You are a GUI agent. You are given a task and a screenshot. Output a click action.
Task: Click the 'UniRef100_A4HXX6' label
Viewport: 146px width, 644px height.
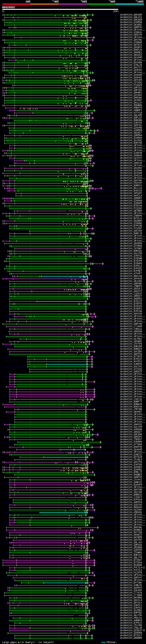[131, 163]
